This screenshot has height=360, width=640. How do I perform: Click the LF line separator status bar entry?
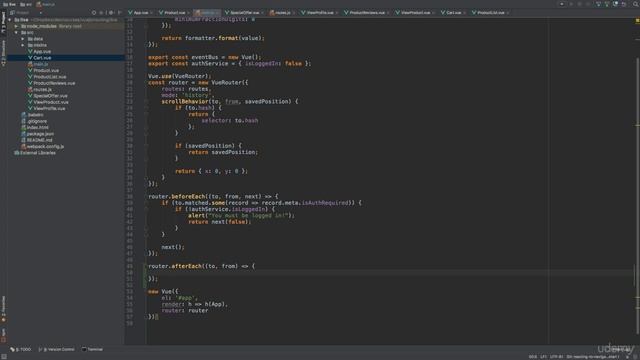[x=543, y=357]
